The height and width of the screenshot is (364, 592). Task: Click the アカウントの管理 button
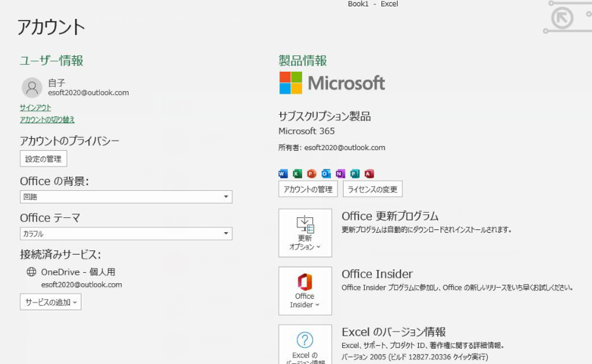(x=307, y=189)
